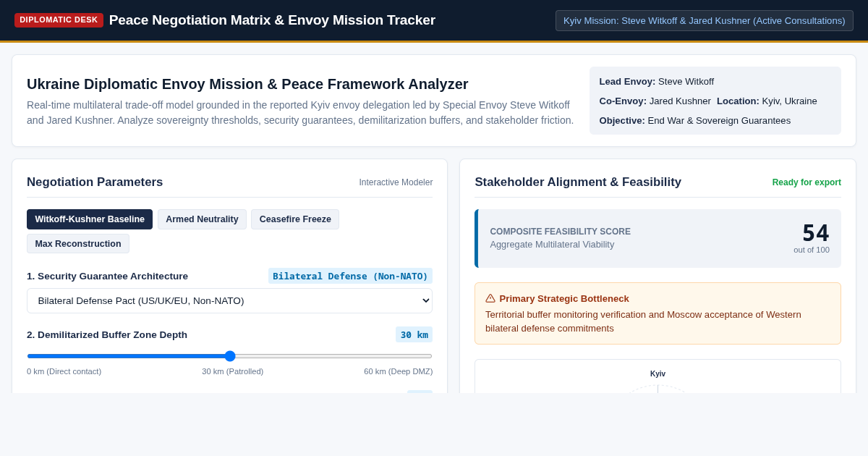Image resolution: width=868 pixels, height=456 pixels.
Task: Click the 'Co-Envoy: Jared Kushner' text
Action: 655,101
